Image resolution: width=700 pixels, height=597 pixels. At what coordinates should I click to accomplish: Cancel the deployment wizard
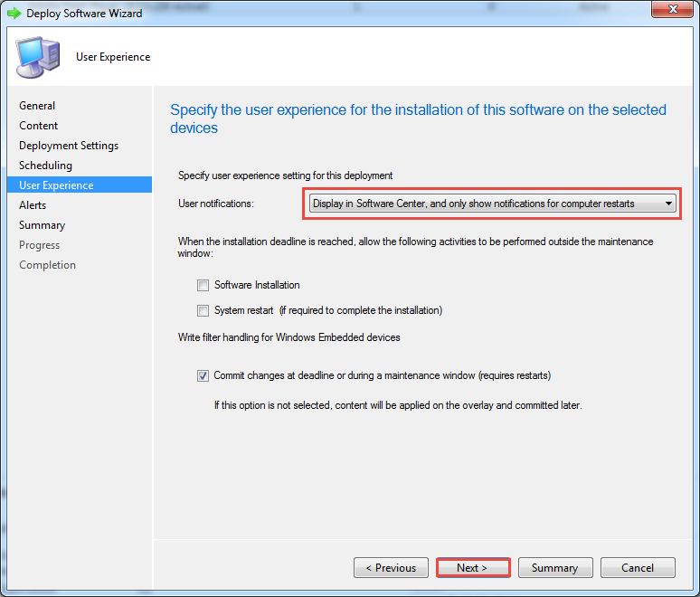(x=638, y=567)
